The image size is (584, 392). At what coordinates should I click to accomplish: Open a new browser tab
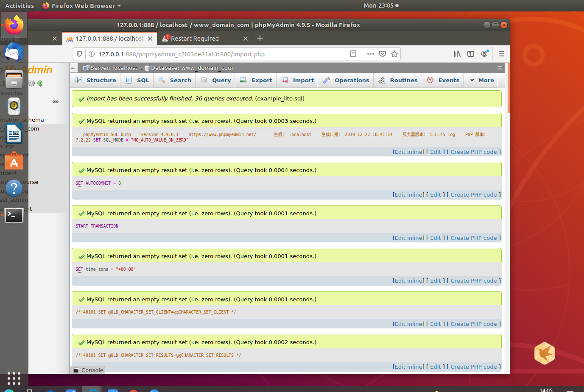(260, 38)
